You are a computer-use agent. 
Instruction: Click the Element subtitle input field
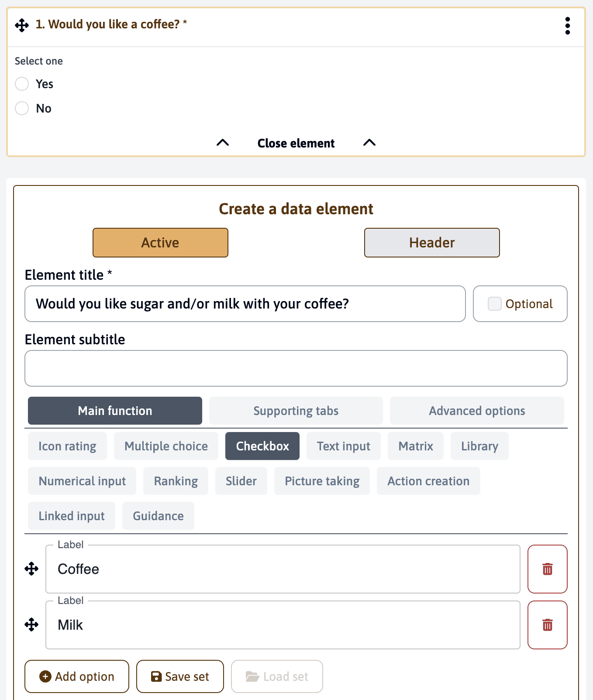296,368
